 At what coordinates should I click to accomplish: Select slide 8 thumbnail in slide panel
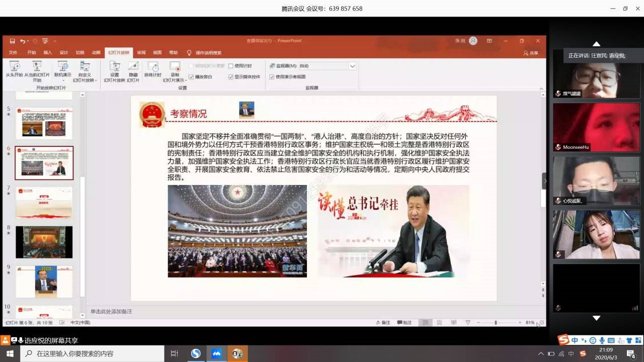(44, 242)
